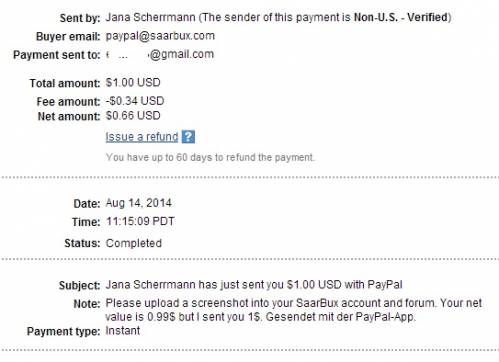Click the Non-U.S. - Verified status text
Image resolution: width=499 pixels, height=362 pixels.
pyautogui.click(x=401, y=17)
